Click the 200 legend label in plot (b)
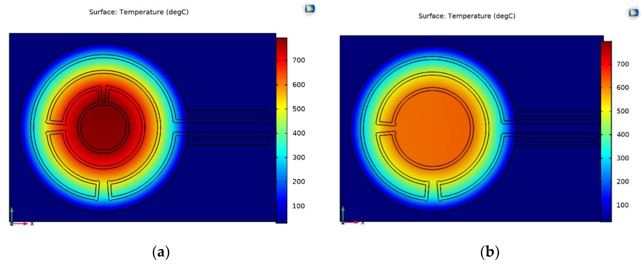Screen dimensions: 644x265 [x=622, y=182]
